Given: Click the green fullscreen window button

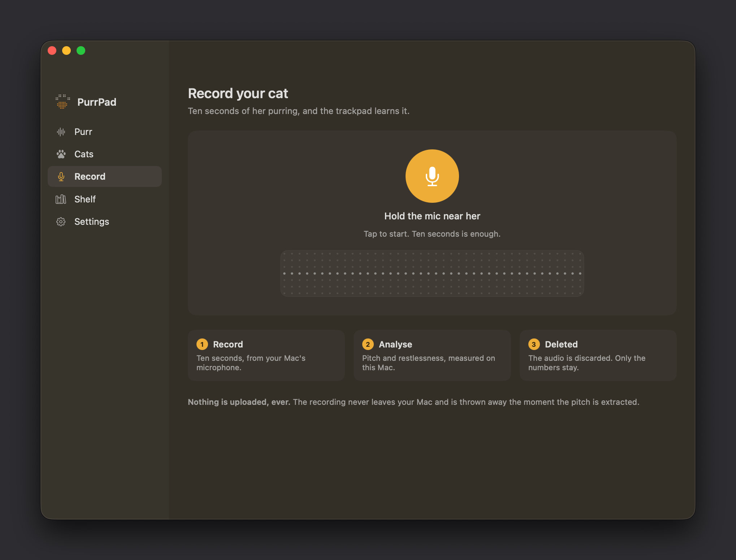Looking at the screenshot, I should [x=81, y=51].
